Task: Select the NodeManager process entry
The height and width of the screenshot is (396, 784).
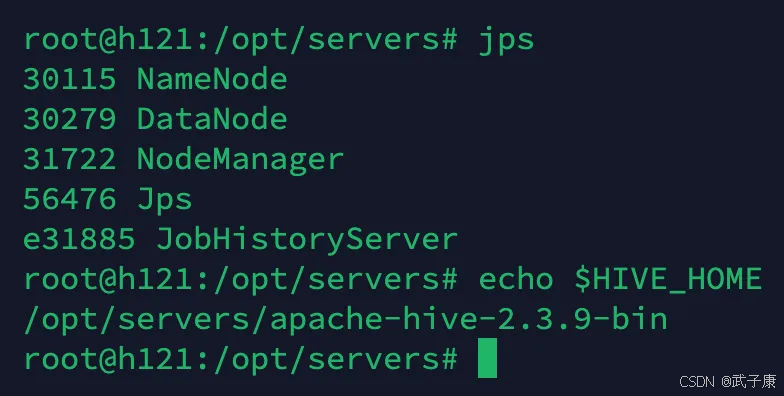Action: (184, 160)
